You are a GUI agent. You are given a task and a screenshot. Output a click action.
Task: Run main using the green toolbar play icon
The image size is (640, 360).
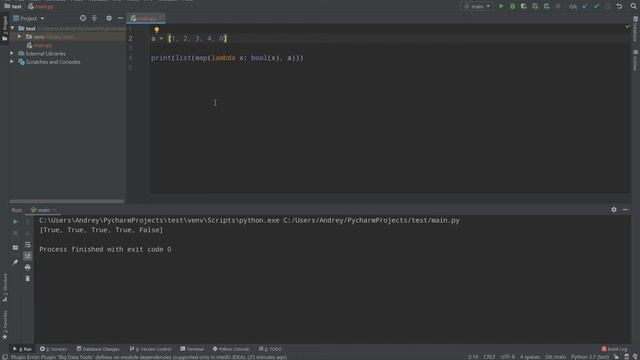pyautogui.click(x=501, y=6)
